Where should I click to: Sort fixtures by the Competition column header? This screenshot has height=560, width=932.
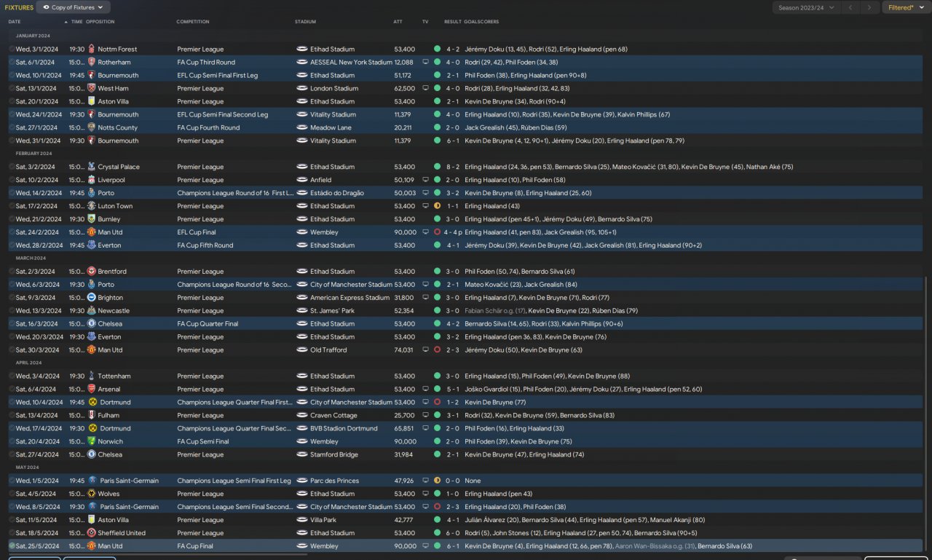click(192, 22)
